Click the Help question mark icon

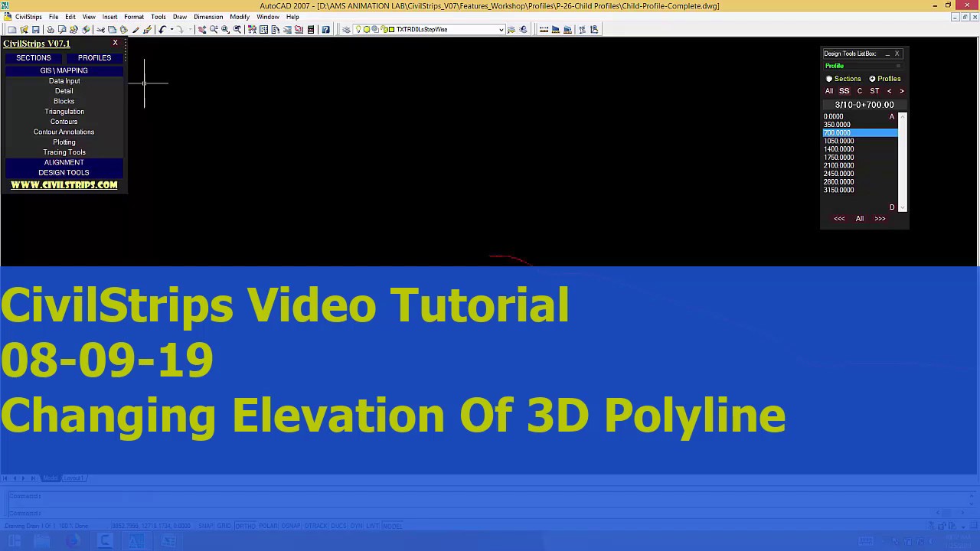point(325,29)
